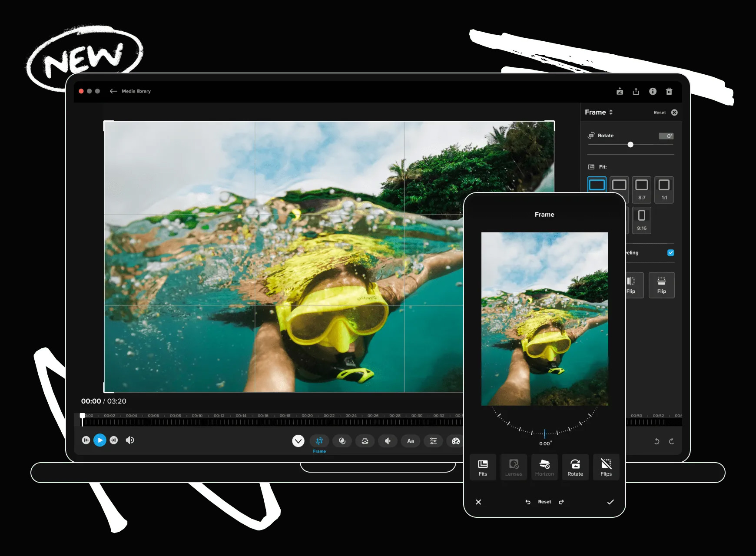756x556 pixels.
Task: Enable the horizon leveling checkbox
Action: [671, 252]
